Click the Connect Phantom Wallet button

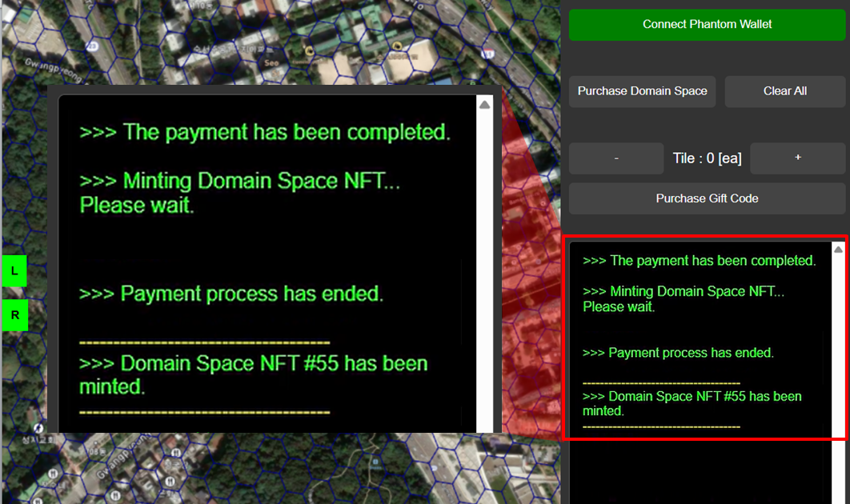[x=707, y=25]
